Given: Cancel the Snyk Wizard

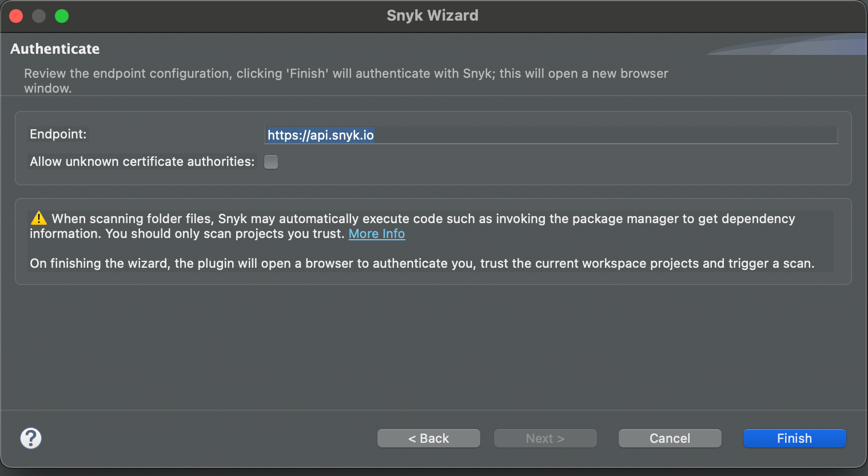Looking at the screenshot, I should point(670,438).
